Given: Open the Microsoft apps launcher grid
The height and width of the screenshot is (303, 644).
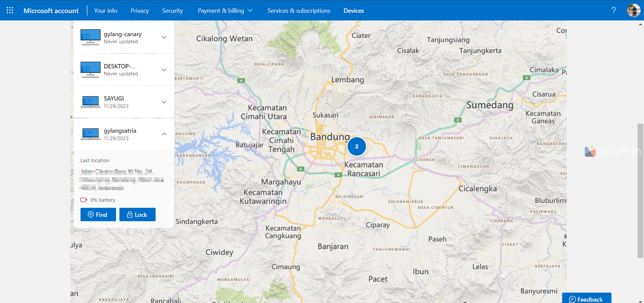Looking at the screenshot, I should [10, 10].
